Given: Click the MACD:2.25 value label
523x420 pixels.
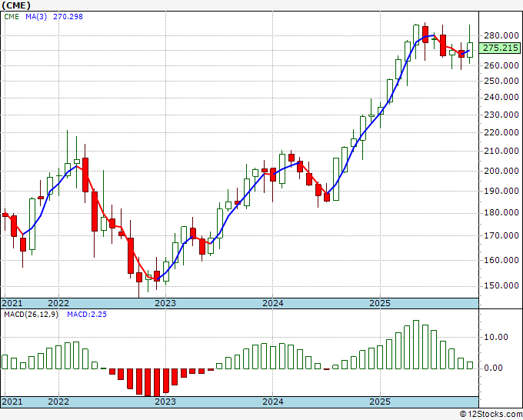Looking at the screenshot, I should click(87, 315).
